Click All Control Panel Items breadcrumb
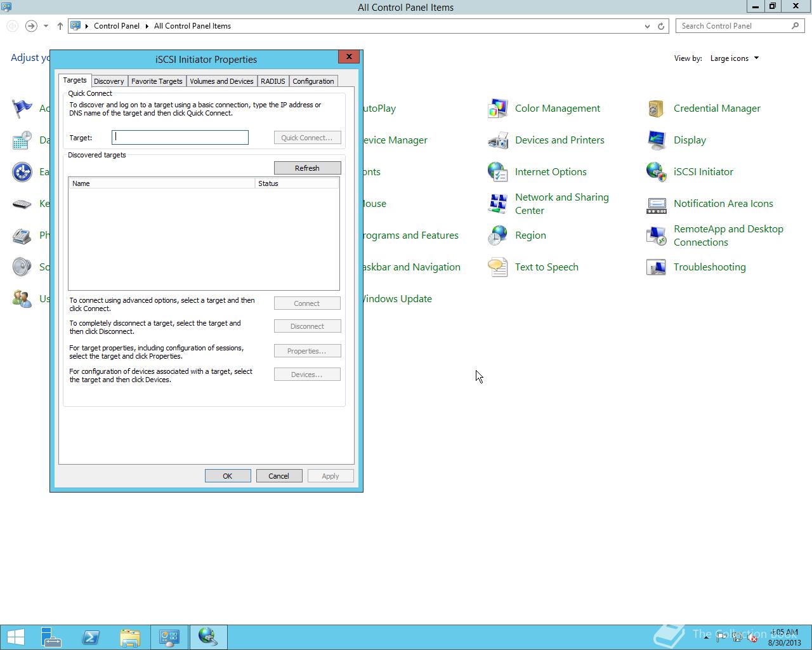Screen dimensions: 812x650 pyautogui.click(x=192, y=26)
